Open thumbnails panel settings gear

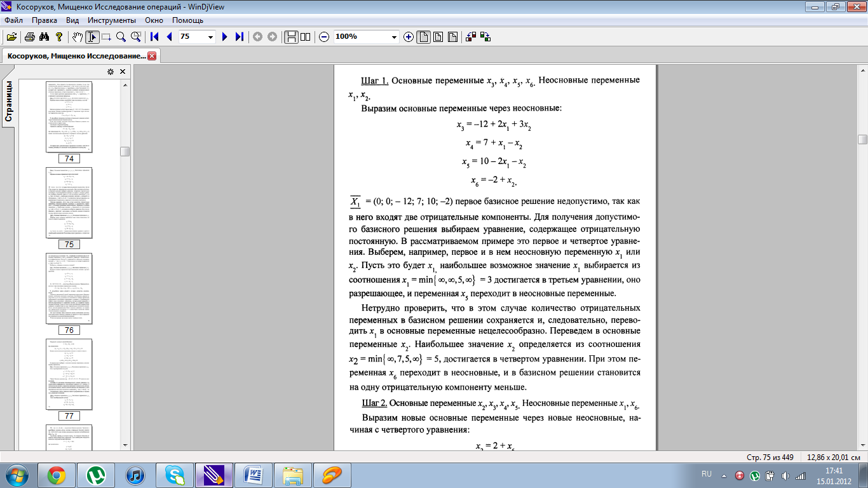[x=110, y=72]
